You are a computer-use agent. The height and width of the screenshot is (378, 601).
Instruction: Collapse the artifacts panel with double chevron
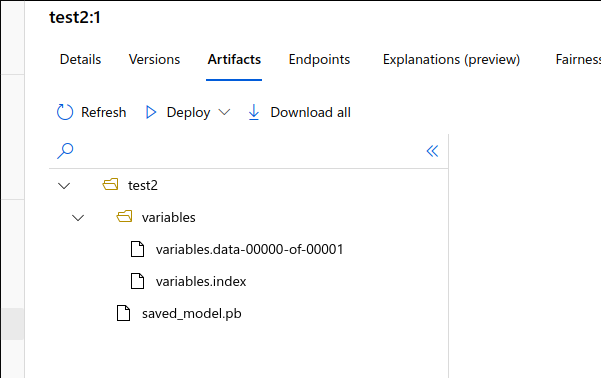[x=432, y=151]
